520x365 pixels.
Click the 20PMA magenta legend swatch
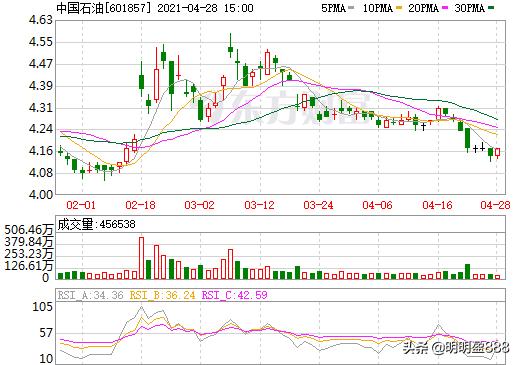pyautogui.click(x=445, y=8)
